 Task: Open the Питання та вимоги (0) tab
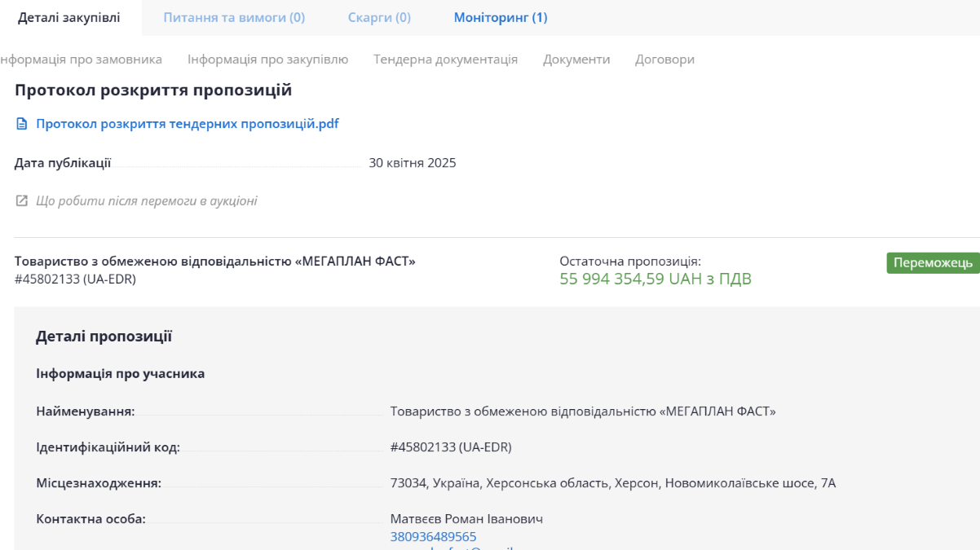tap(234, 18)
